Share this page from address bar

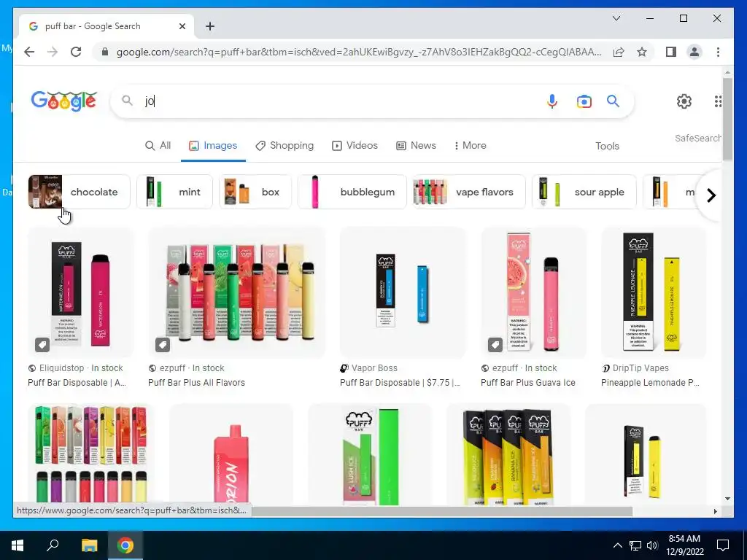(619, 52)
